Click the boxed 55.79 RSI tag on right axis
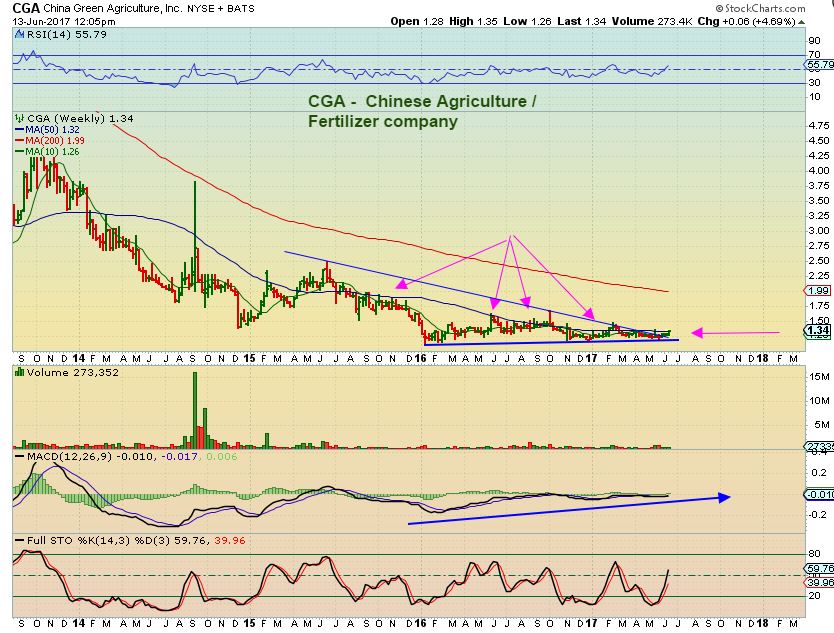The image size is (834, 633). pos(820,65)
